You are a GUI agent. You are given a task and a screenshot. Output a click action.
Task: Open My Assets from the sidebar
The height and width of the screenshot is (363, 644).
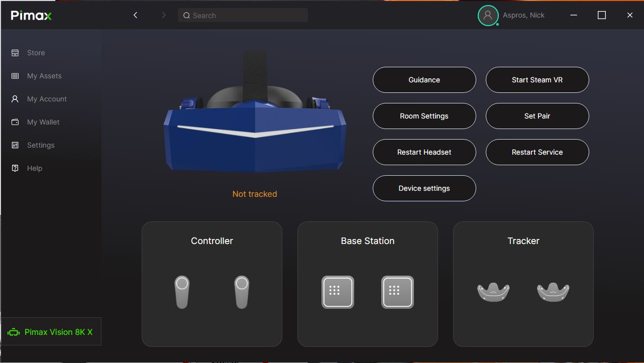(x=44, y=76)
